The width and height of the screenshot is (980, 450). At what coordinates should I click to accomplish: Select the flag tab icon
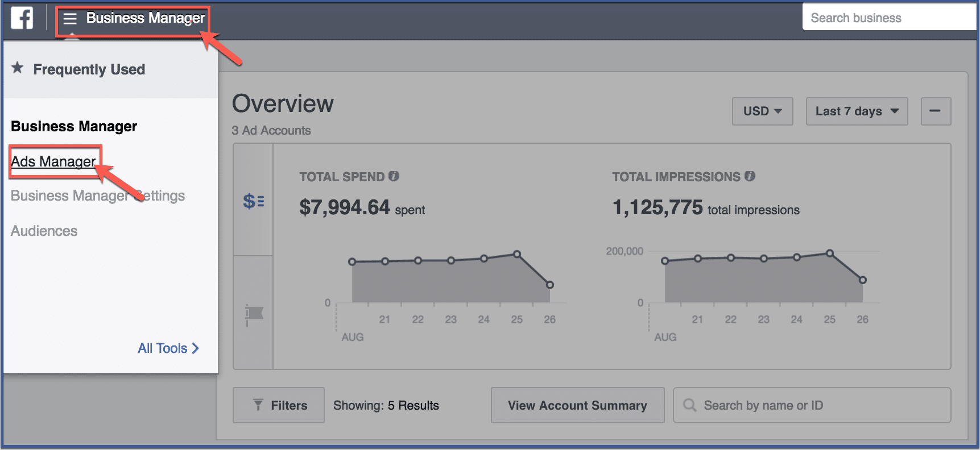click(254, 314)
